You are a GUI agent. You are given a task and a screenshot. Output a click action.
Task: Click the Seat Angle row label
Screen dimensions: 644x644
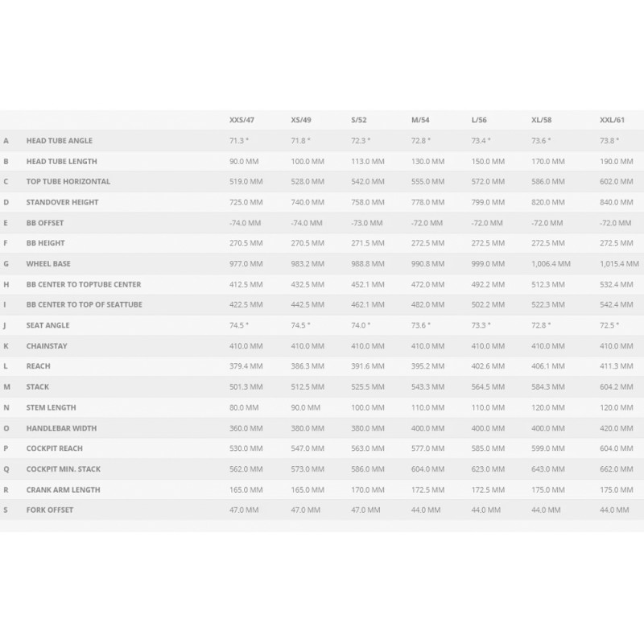click(x=47, y=325)
